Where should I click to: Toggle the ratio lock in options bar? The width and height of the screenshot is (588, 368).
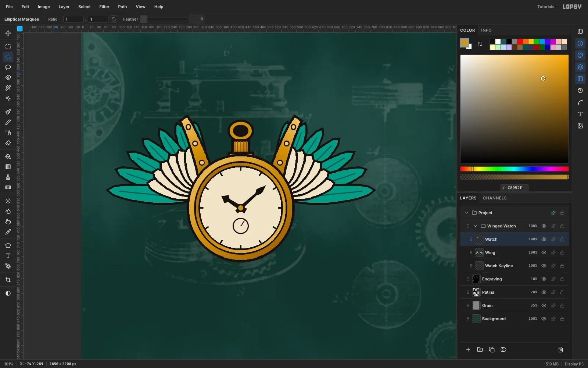(x=114, y=19)
